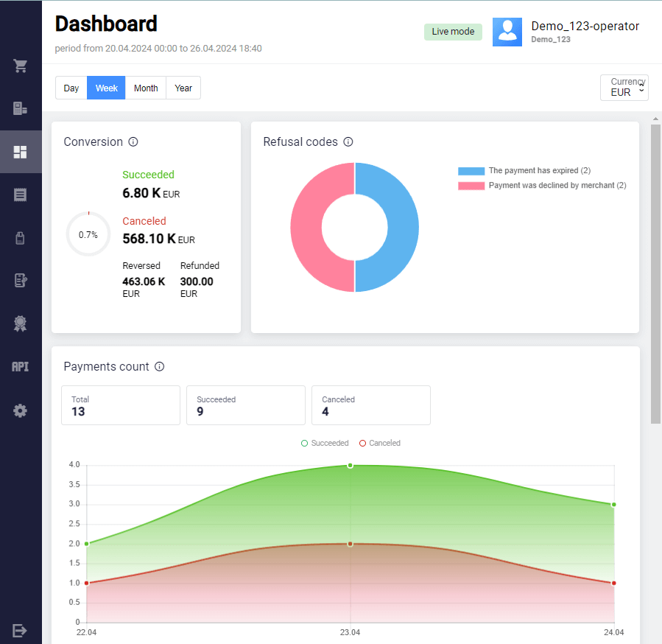Click the info icon next to Conversion

coord(133,142)
